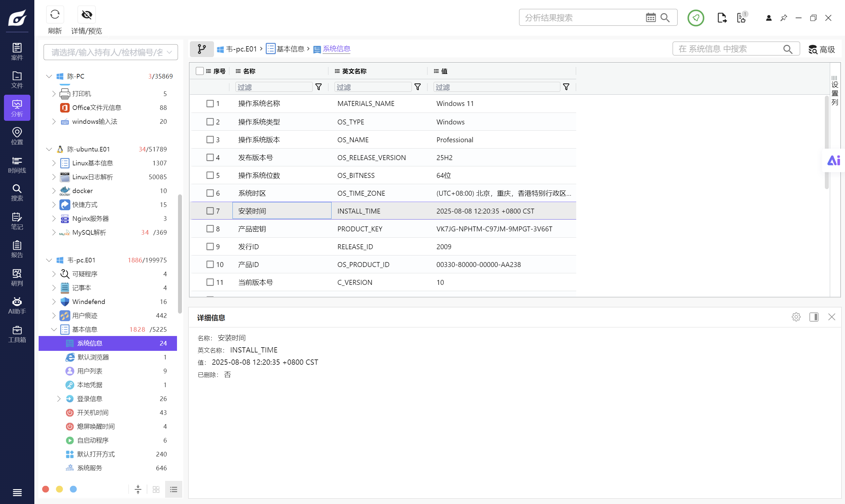Expand the docker tree node
The image size is (845, 504).
(x=54, y=191)
